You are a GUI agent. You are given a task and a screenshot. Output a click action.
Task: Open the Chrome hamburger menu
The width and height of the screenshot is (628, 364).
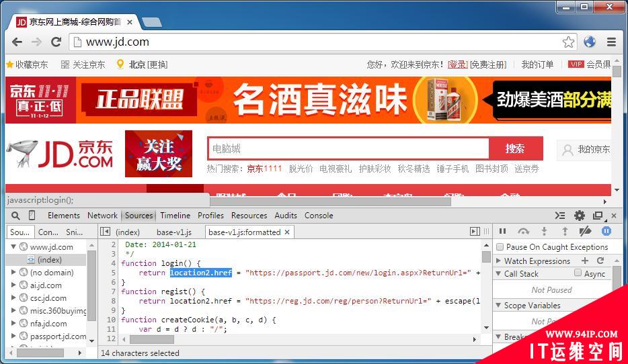coord(611,42)
